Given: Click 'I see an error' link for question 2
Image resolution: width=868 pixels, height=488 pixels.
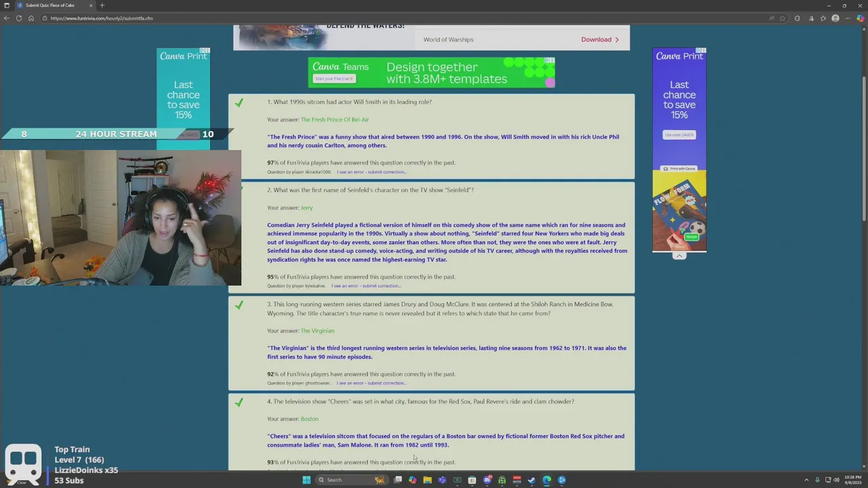Looking at the screenshot, I should pos(366,286).
